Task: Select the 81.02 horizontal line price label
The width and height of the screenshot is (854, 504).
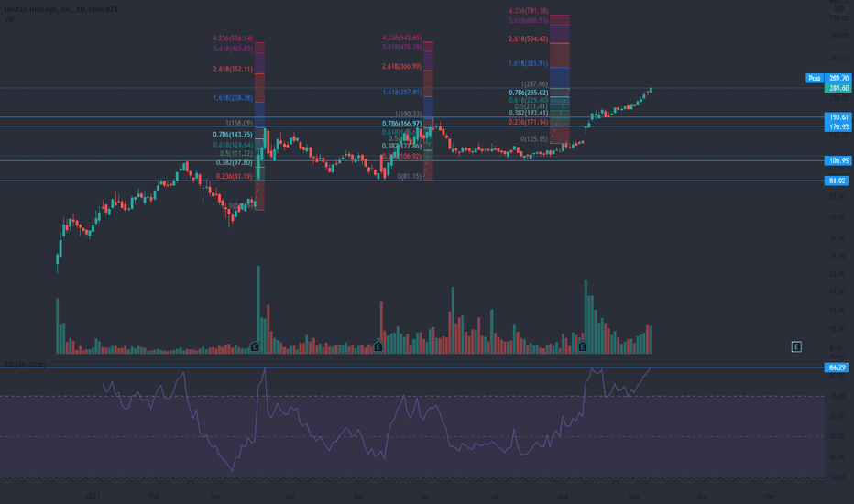Action: 837,181
